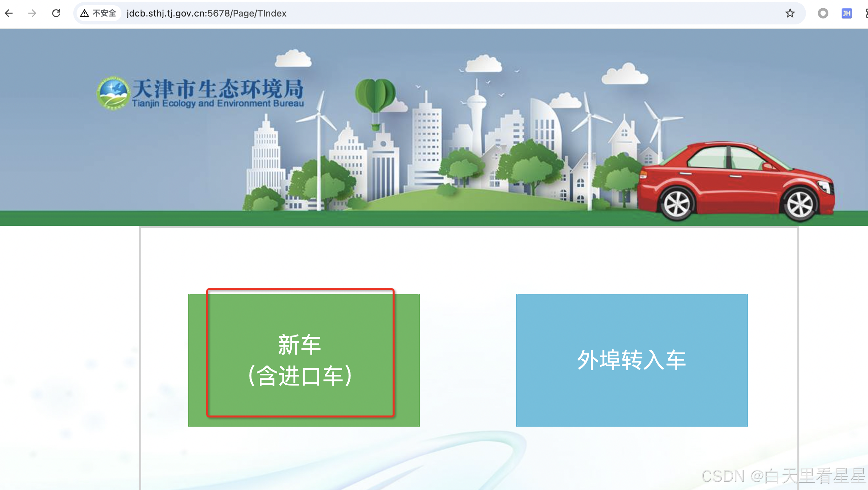
Task: Click the 不安全 warning triangle icon
Action: coord(84,13)
